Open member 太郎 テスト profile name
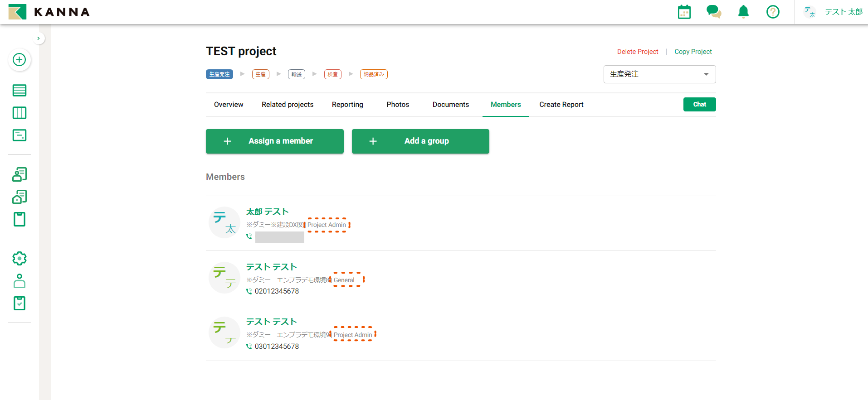The width and height of the screenshot is (868, 400). click(267, 212)
